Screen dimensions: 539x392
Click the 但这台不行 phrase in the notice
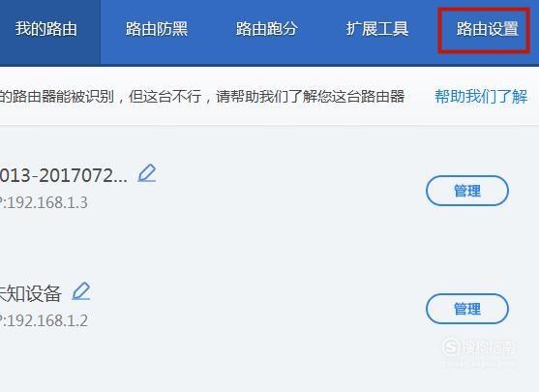165,96
